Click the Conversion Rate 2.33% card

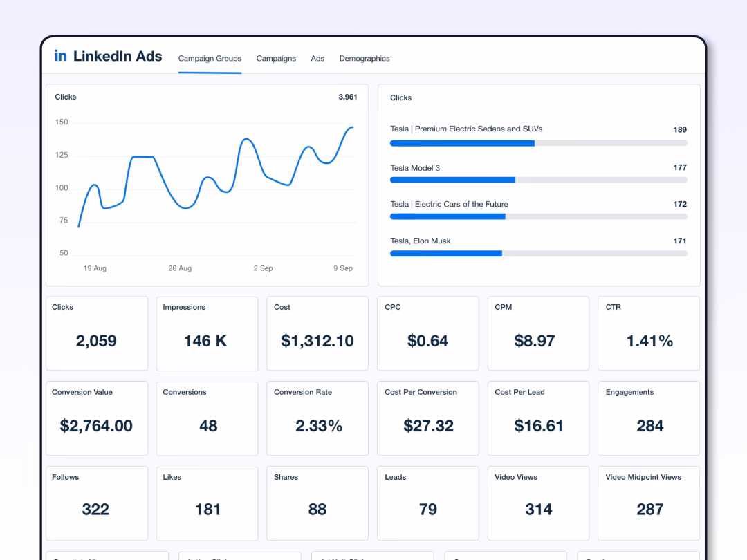[x=317, y=418]
